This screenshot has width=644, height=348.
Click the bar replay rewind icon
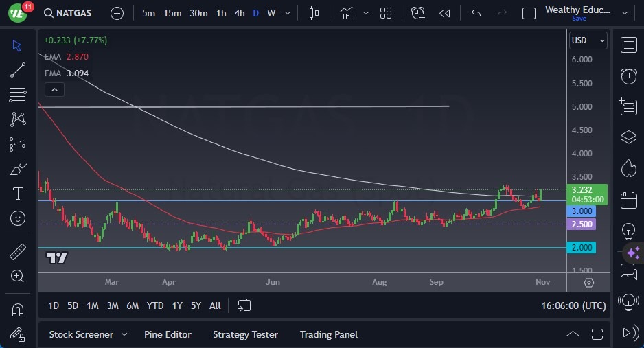(x=445, y=13)
